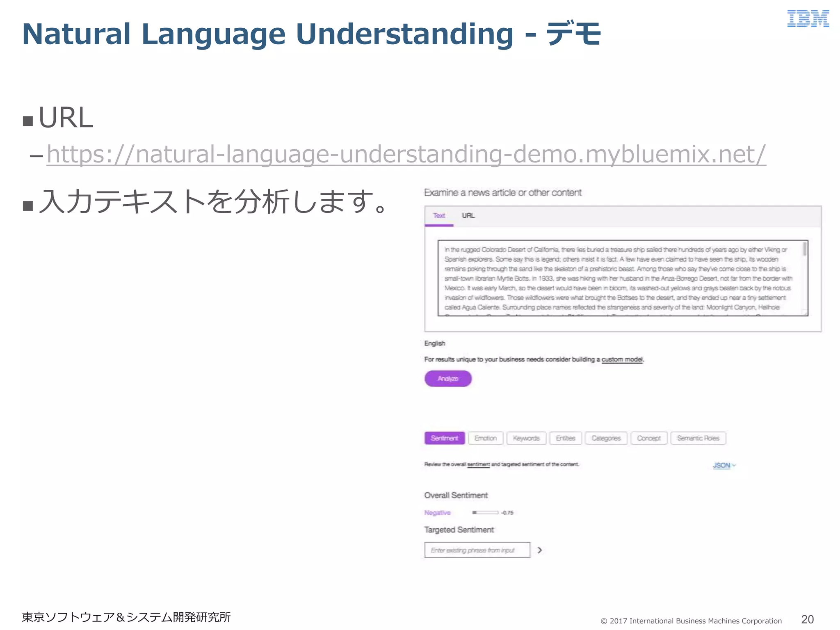The image size is (840, 630).
Task: Open the Categories results tab
Action: point(606,438)
